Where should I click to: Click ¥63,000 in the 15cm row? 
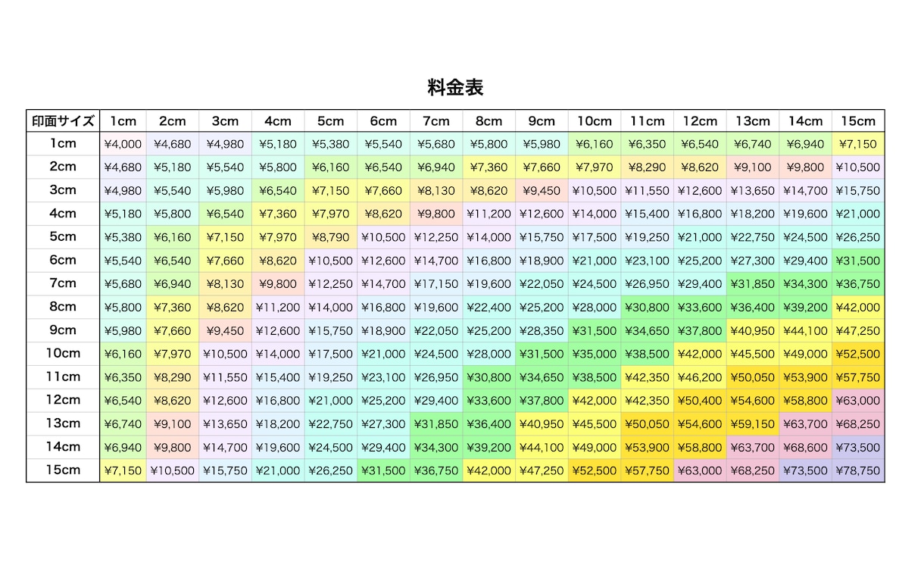(700, 470)
